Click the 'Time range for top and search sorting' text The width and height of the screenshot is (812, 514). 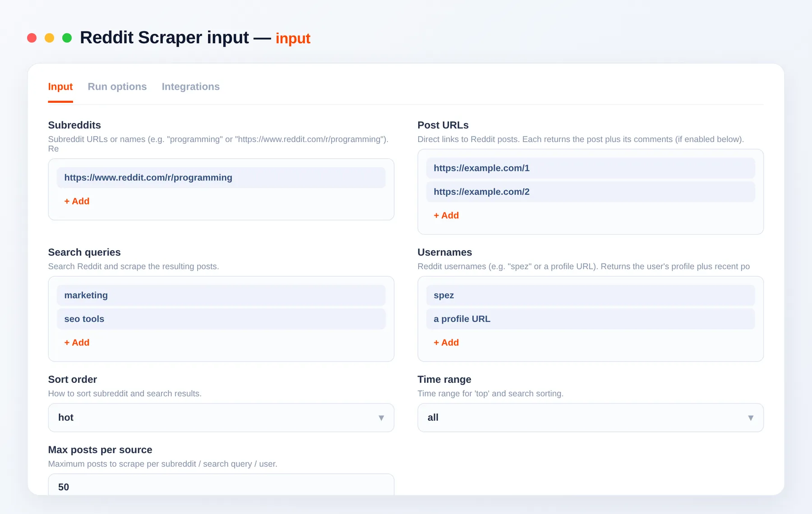point(490,394)
